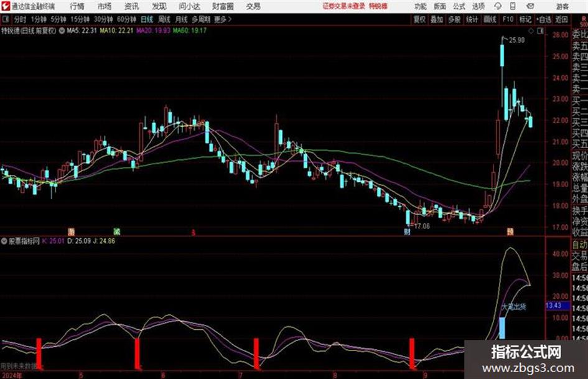Click the 特锐德(日线,前复权) chart title
This screenshot has width=588, height=379.
[x=29, y=30]
